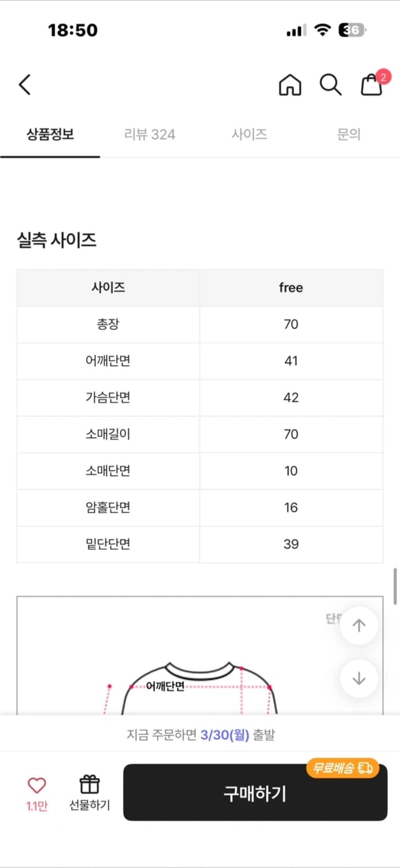Viewport: 400px width, 868px height.
Task: Select the 총장 70 table row
Action: 200,324
